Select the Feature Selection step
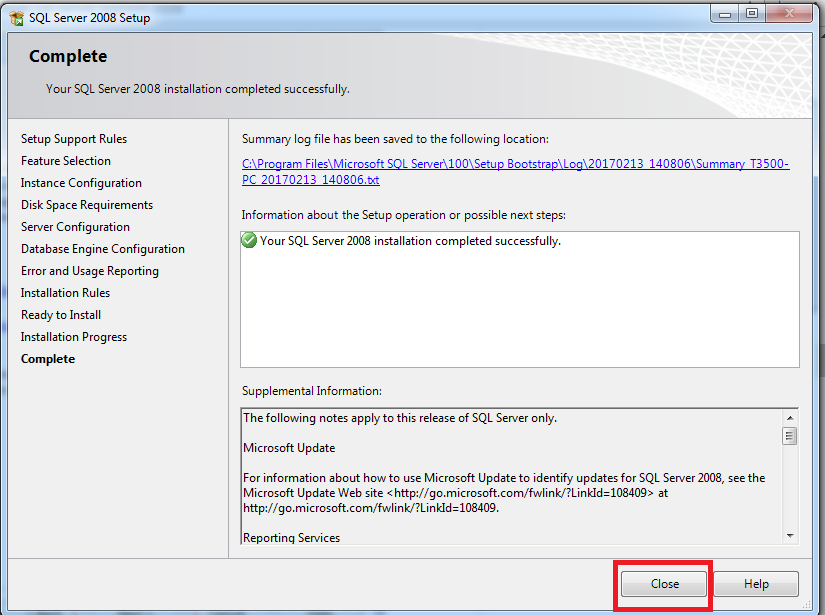 pyautogui.click(x=66, y=161)
